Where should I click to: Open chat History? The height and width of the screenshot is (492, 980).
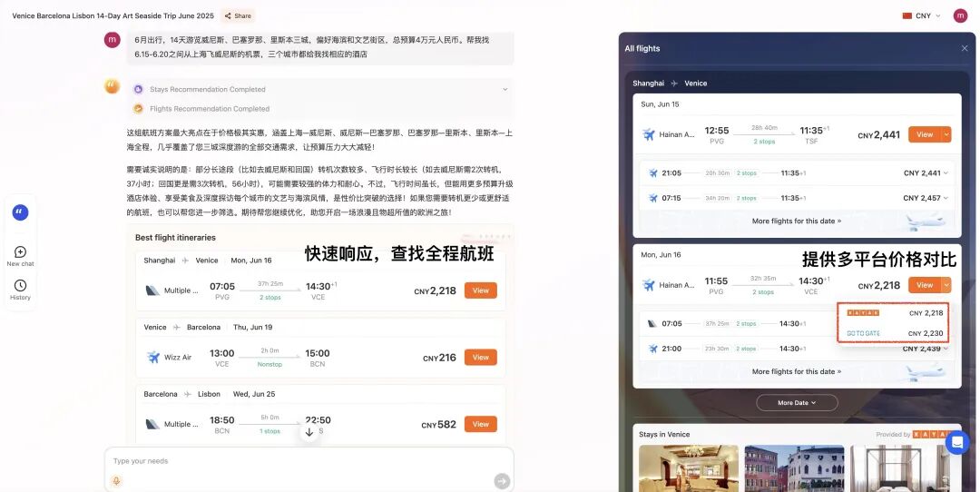pos(20,290)
